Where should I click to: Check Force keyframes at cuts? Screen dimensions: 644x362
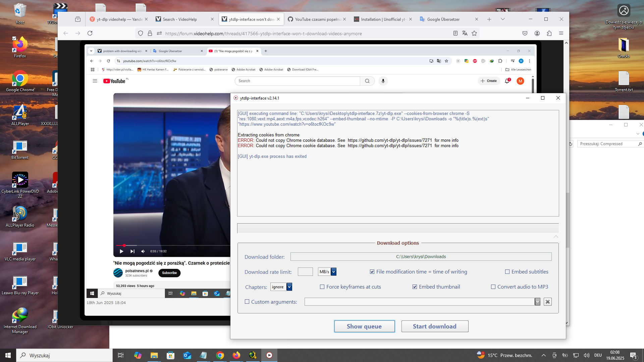[x=322, y=287]
